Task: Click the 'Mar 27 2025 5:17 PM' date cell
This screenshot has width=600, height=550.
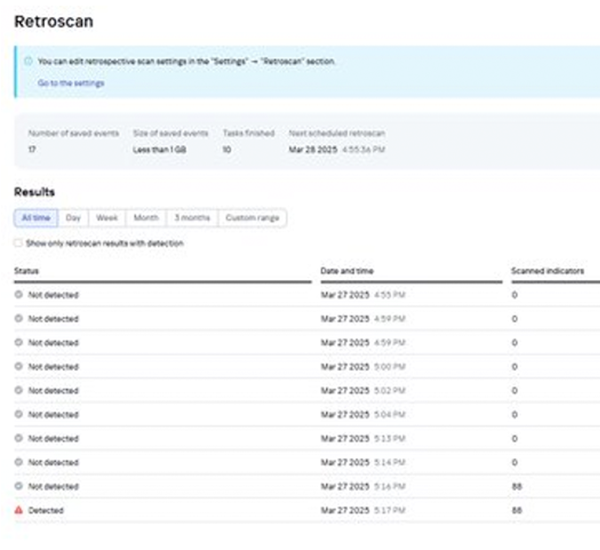Action: click(x=363, y=510)
